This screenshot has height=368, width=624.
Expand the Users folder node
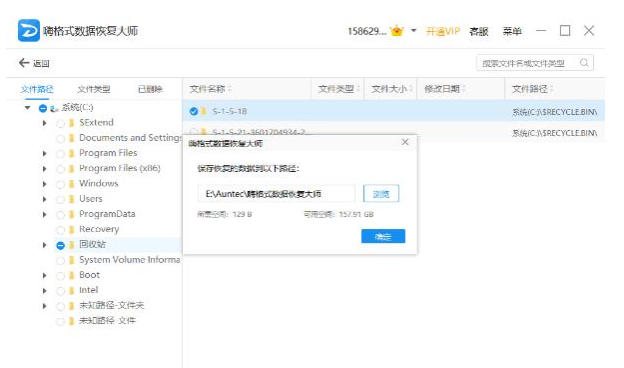(x=45, y=199)
